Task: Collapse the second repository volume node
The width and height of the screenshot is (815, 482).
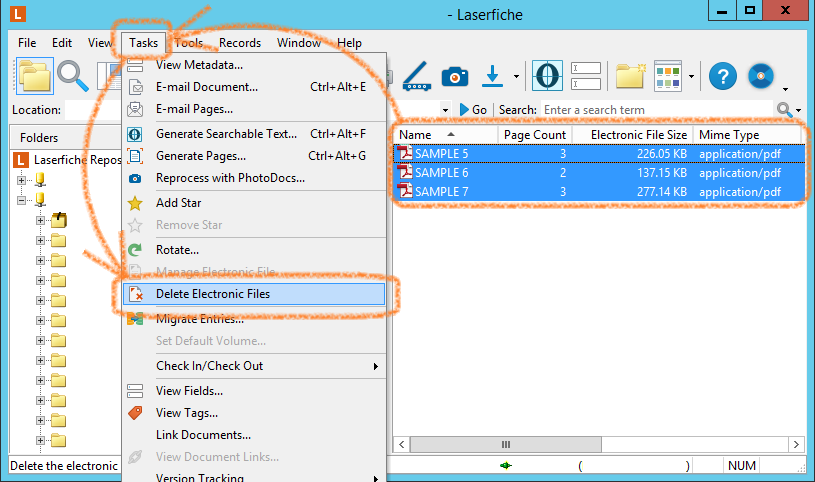Action: tap(21, 200)
